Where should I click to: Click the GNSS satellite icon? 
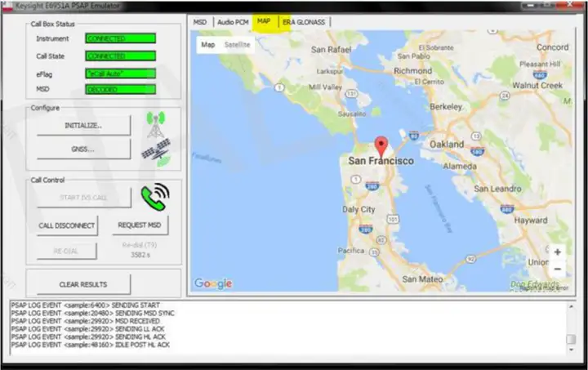click(x=156, y=153)
